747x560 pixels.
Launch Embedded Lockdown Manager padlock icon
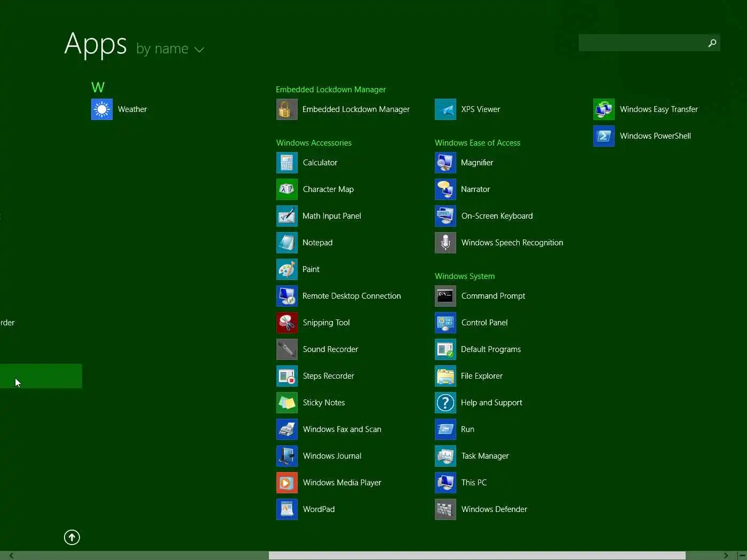click(287, 109)
